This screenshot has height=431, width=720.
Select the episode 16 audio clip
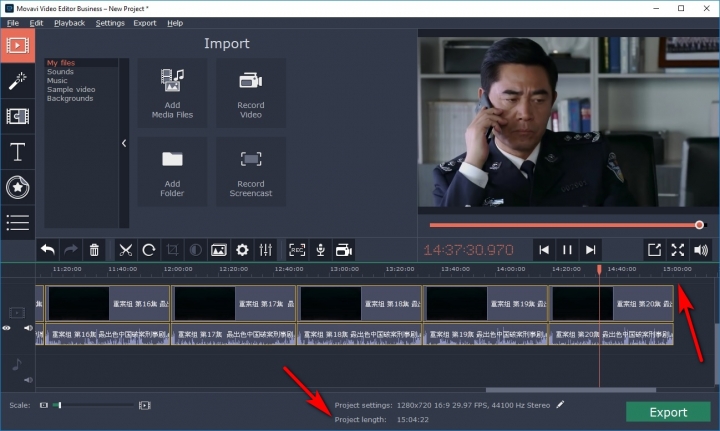click(x=107, y=334)
